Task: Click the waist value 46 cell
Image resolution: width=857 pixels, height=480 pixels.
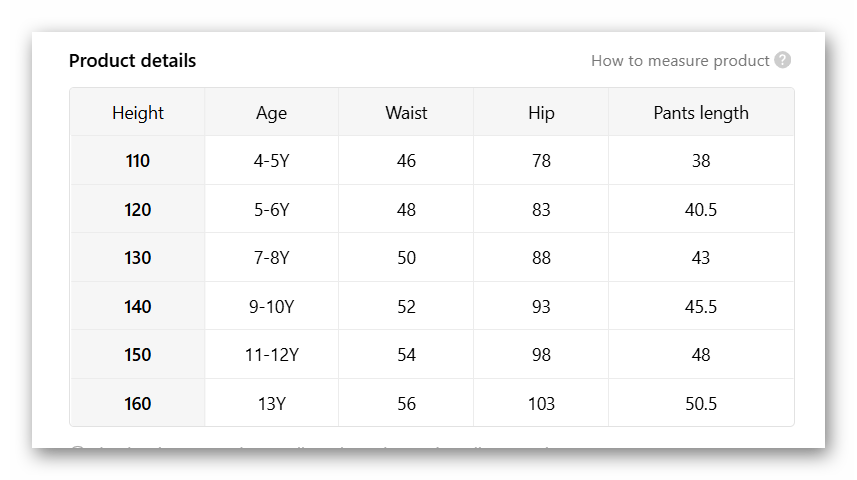Action: pos(406,161)
